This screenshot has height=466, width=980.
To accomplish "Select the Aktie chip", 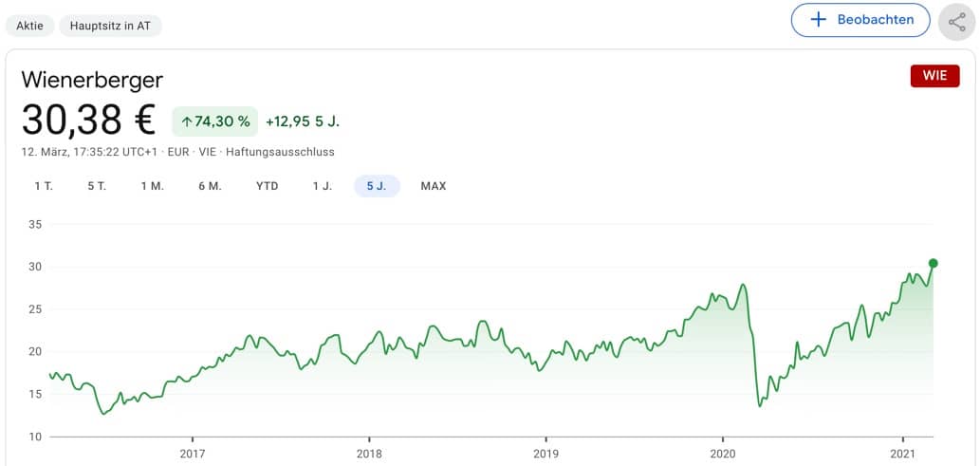I will (x=30, y=27).
